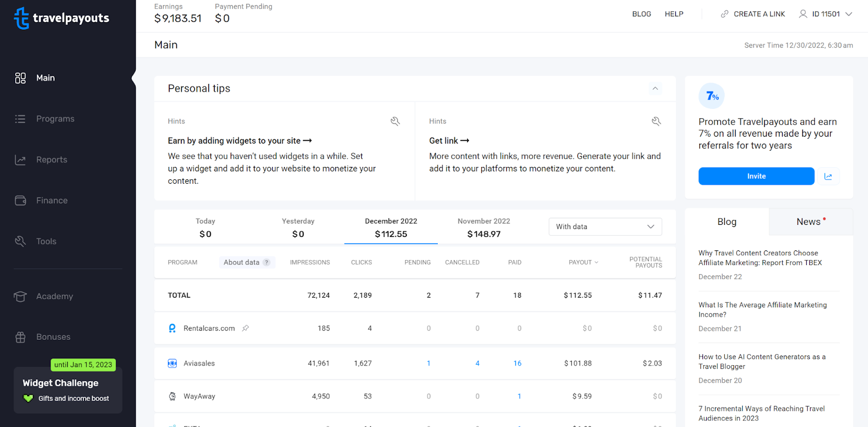Click the user profile icon beside ID 11501
The image size is (868, 427).
coord(803,14)
